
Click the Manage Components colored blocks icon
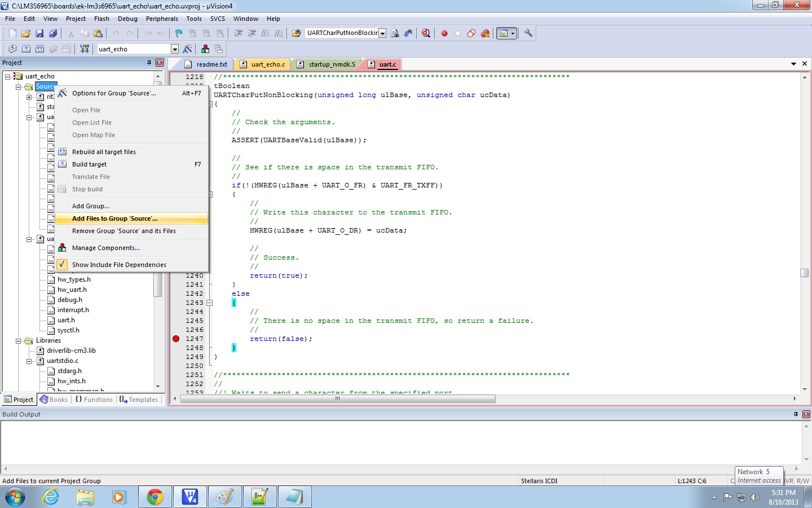tap(205, 49)
